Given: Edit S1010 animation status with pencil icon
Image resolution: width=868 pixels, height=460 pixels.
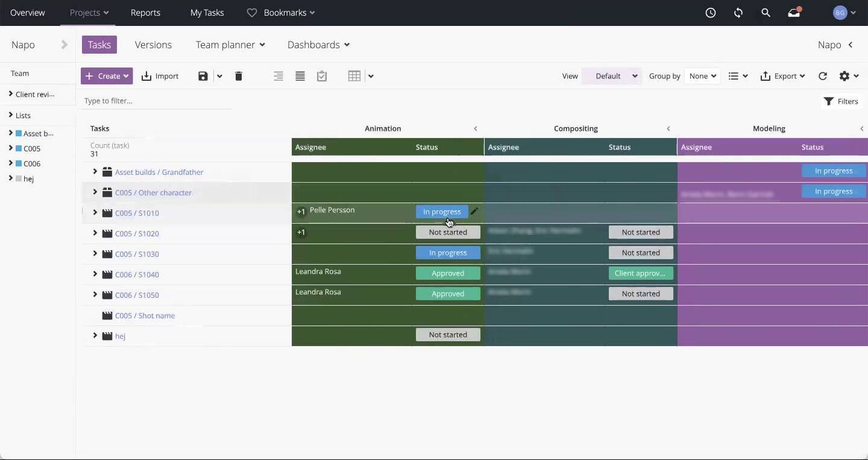Looking at the screenshot, I should 474,212.
